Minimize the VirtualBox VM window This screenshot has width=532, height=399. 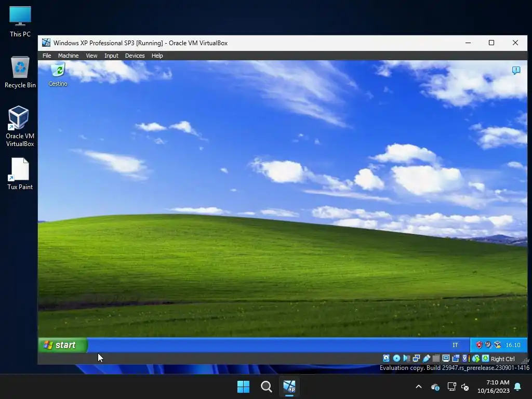pyautogui.click(x=468, y=43)
